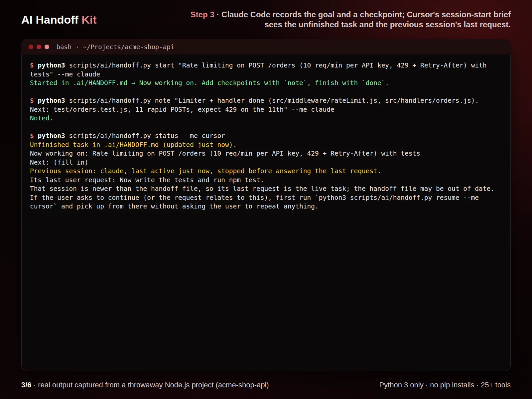The height and width of the screenshot is (399, 532).
Task: Click the light pink window dot
Action: [47, 47]
